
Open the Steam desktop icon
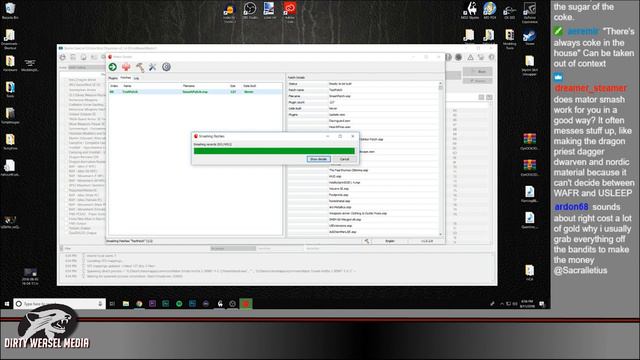(x=529, y=37)
